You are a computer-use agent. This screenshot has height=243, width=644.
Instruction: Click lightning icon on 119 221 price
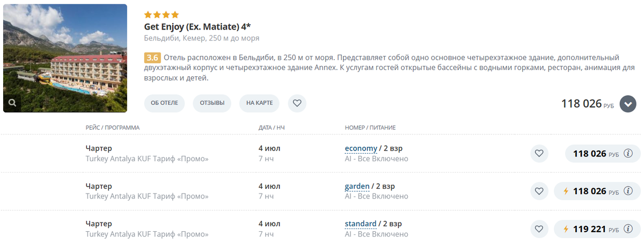point(565,229)
